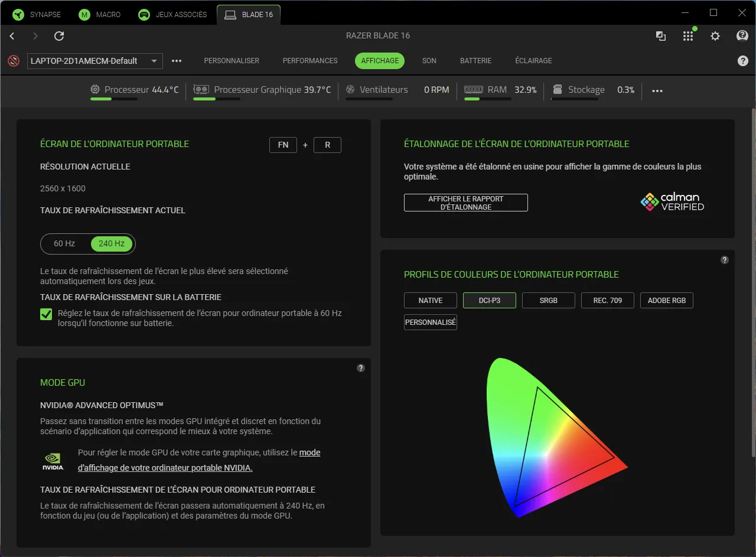Go back with the left arrow icon
This screenshot has width=756, height=557.
coord(12,36)
